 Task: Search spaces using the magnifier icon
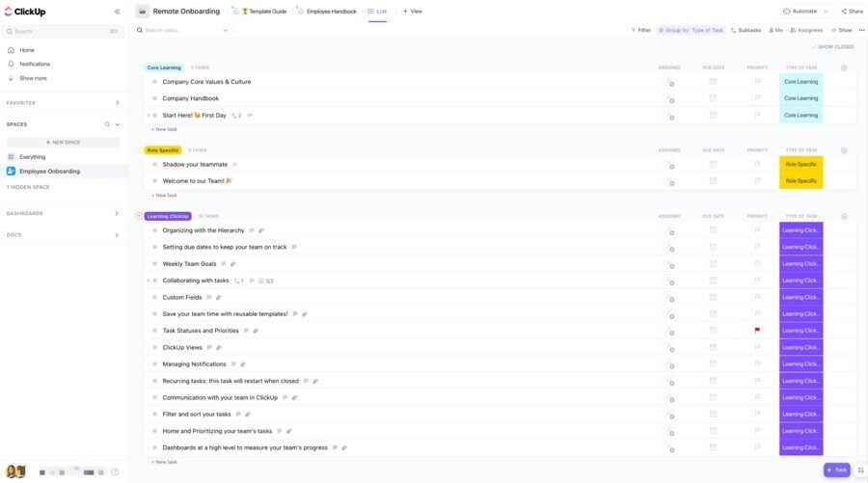pos(107,124)
